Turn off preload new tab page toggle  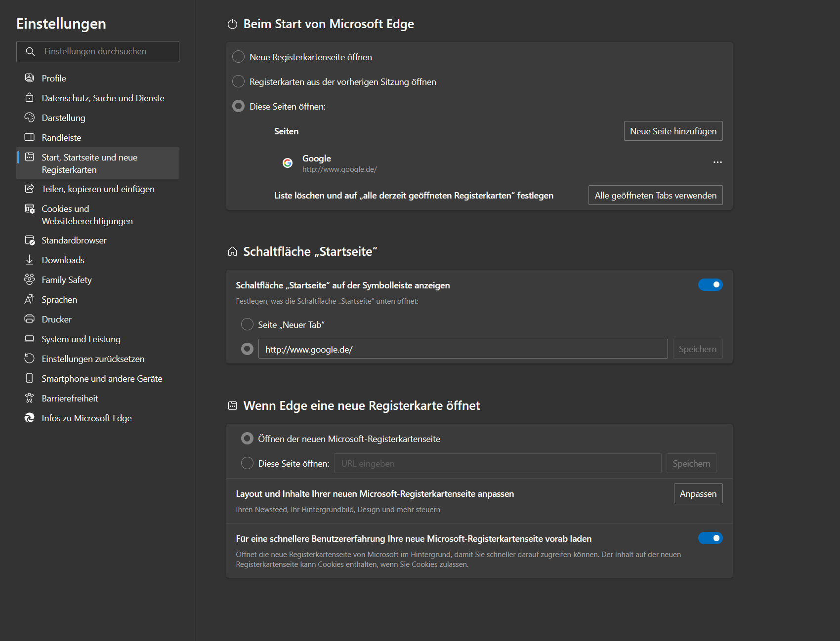(x=710, y=538)
